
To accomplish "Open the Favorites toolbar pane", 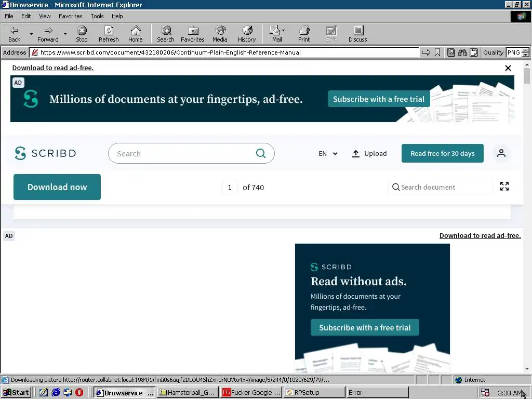I will click(x=193, y=34).
